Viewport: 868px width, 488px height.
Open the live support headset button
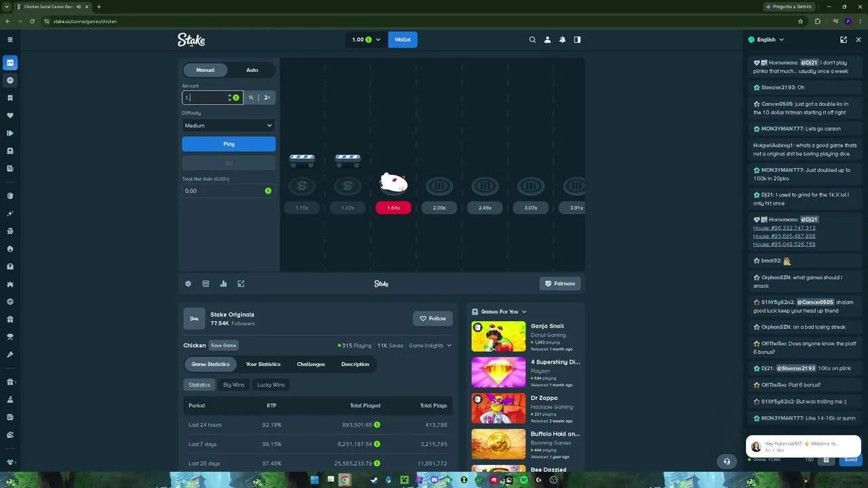tap(726, 462)
